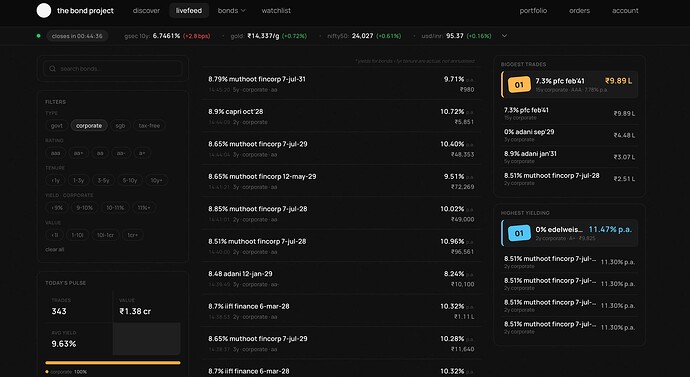
Task: Click the ₹4.48 L amount in biggest trades
Action: pos(624,135)
